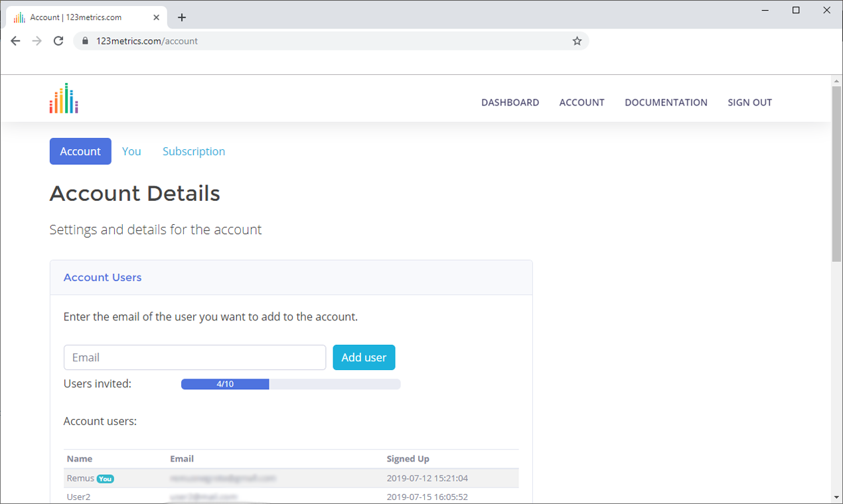The width and height of the screenshot is (843, 504).
Task: Select the Account pill tab
Action: 80,151
